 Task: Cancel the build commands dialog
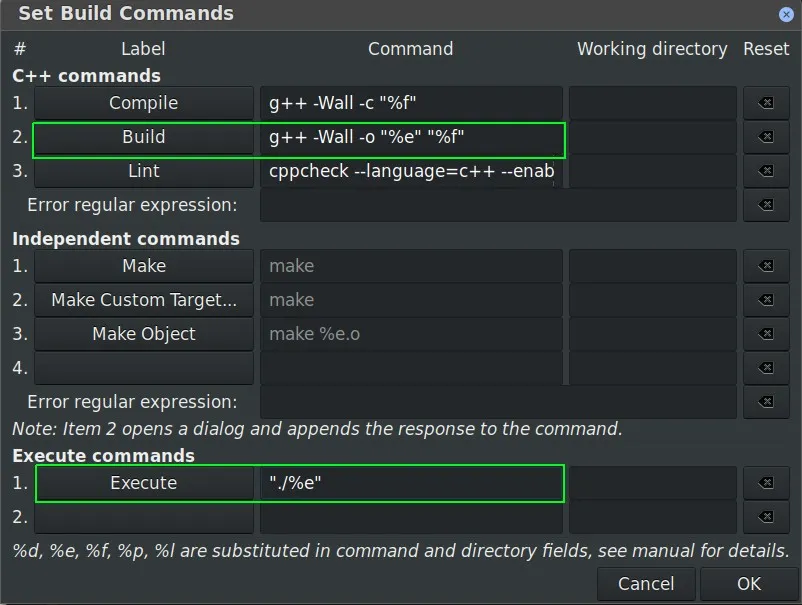coord(646,584)
